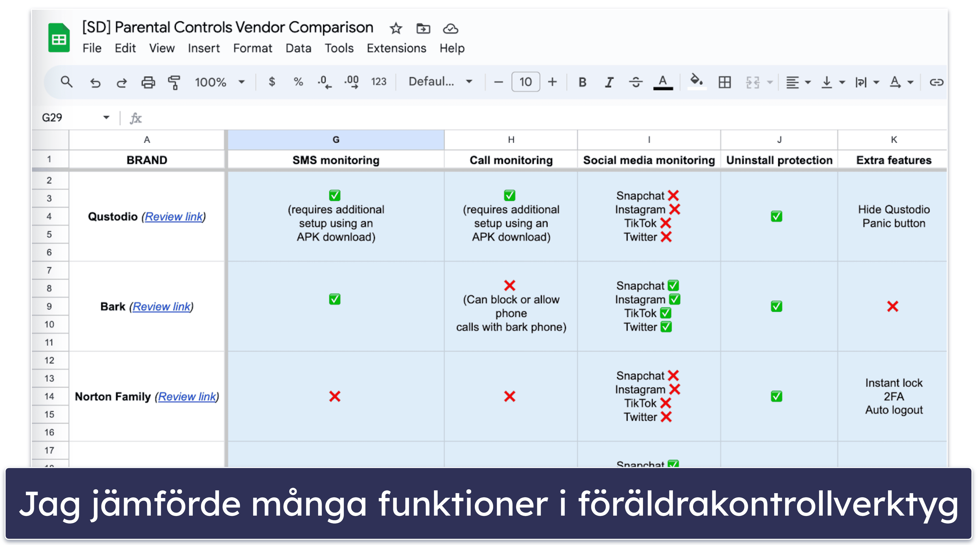Click the move to folder icon

(x=423, y=29)
